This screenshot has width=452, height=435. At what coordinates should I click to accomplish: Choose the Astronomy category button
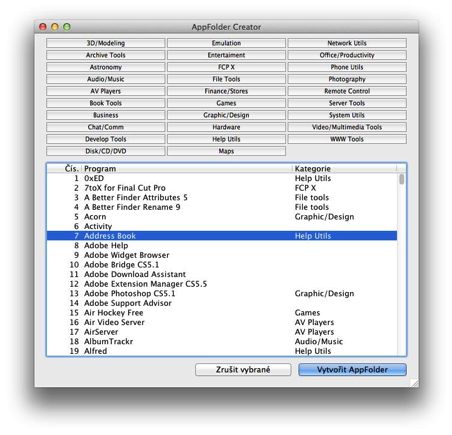(x=106, y=67)
